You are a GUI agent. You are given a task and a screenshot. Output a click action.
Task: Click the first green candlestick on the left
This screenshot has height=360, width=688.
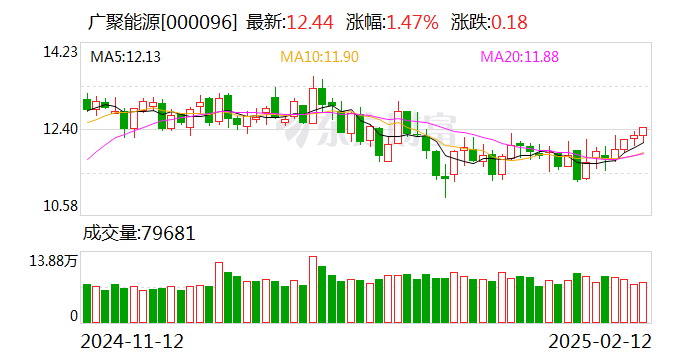[87, 104]
